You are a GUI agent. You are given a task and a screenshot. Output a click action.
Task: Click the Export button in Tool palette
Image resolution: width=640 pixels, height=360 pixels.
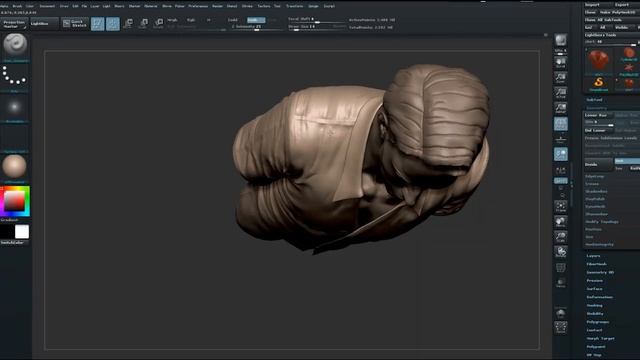tap(627, 5)
